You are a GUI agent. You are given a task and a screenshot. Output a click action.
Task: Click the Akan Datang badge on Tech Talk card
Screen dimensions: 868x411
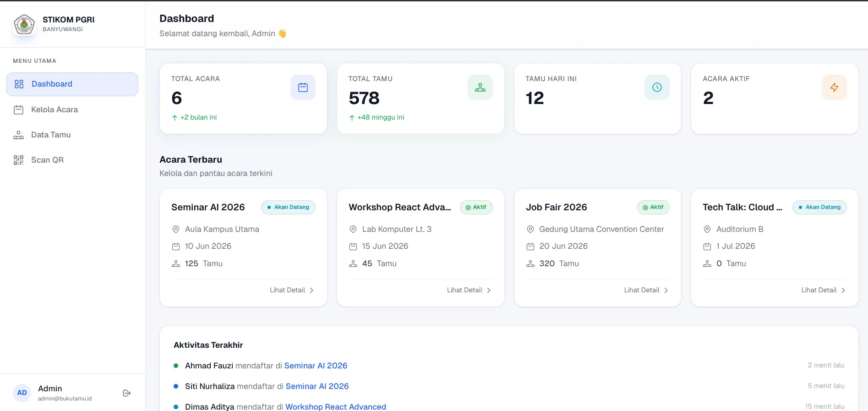tap(819, 207)
